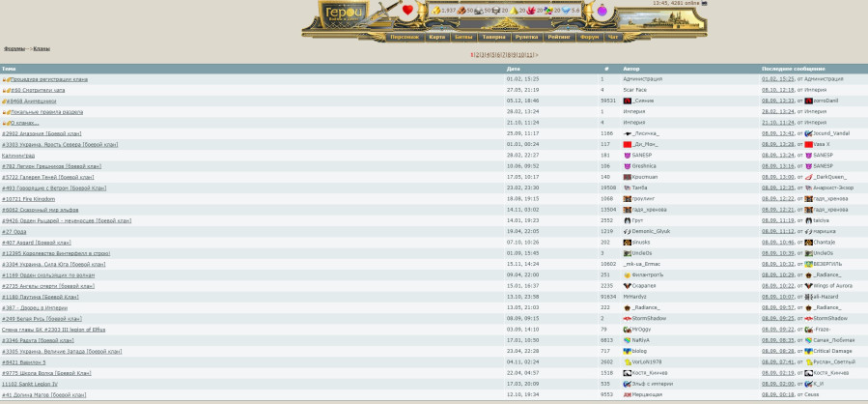Click the red crystal resource icon
The height and width of the screenshot is (404, 868).
[531, 11]
